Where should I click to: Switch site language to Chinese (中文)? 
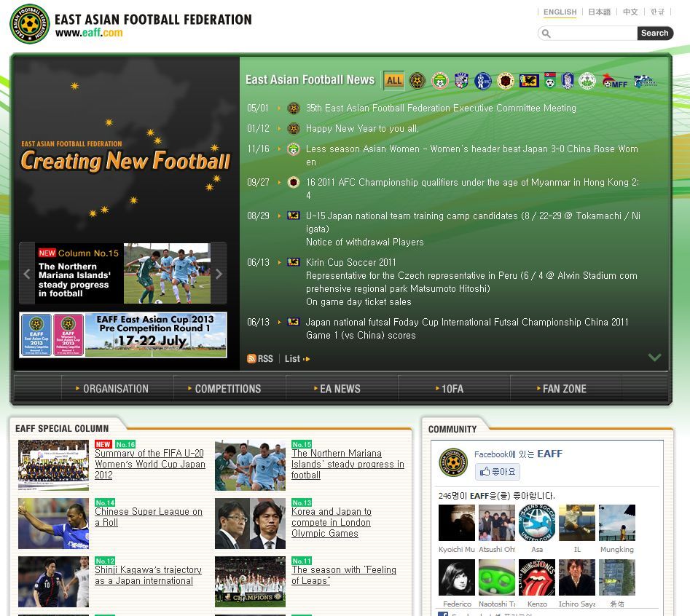630,12
